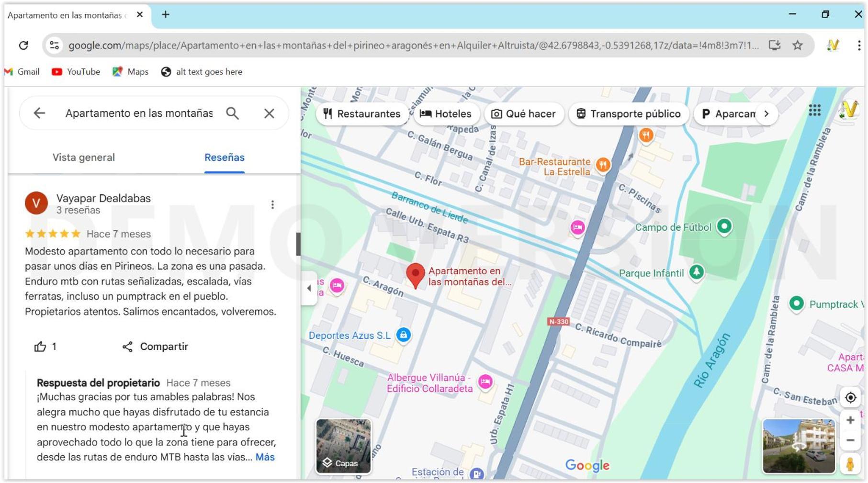Activate the Street View pegman
The width and height of the screenshot is (868, 483).
[850, 464]
